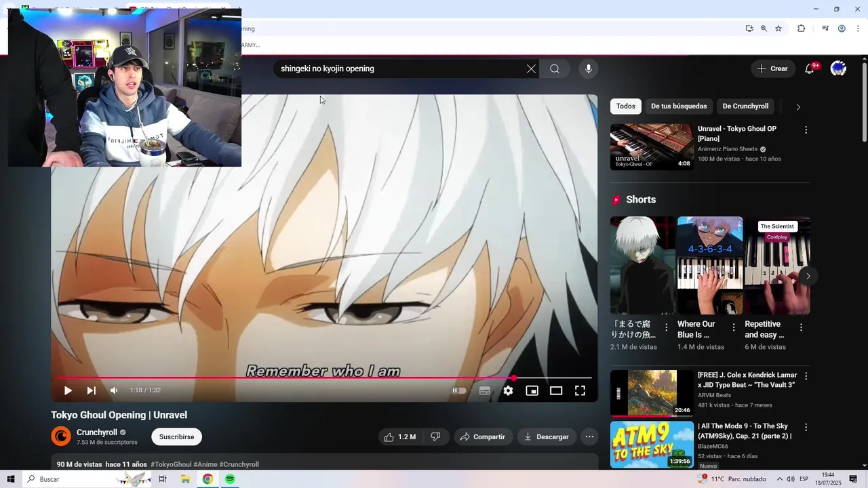868x488 pixels.
Task: Open the #TokyoGhoul hashtag link
Action: pos(171,464)
